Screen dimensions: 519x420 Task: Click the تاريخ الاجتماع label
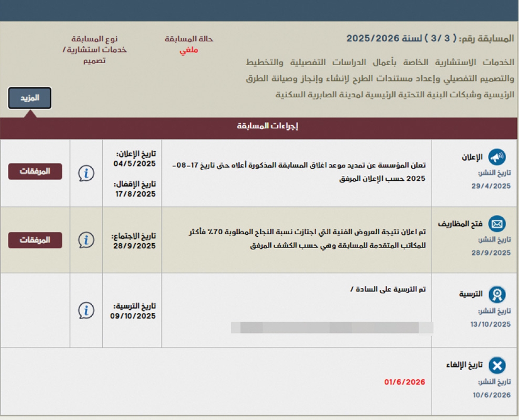click(x=134, y=236)
